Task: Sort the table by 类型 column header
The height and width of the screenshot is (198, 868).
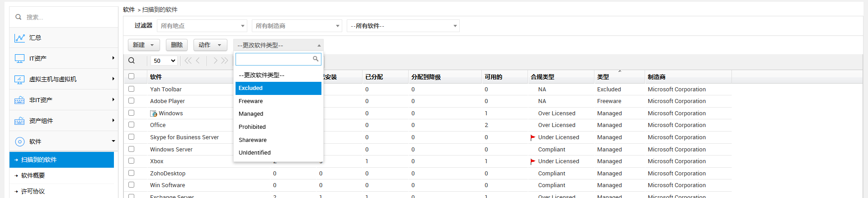Action: 603,77
